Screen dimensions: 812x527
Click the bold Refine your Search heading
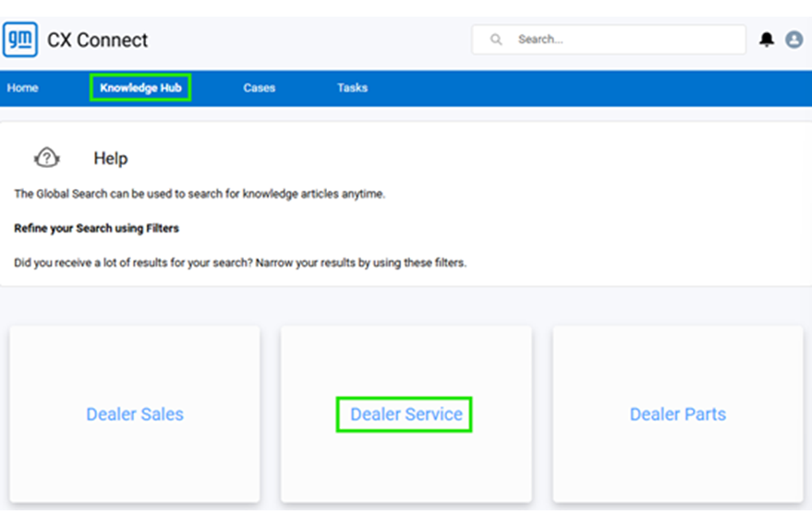tap(96, 228)
